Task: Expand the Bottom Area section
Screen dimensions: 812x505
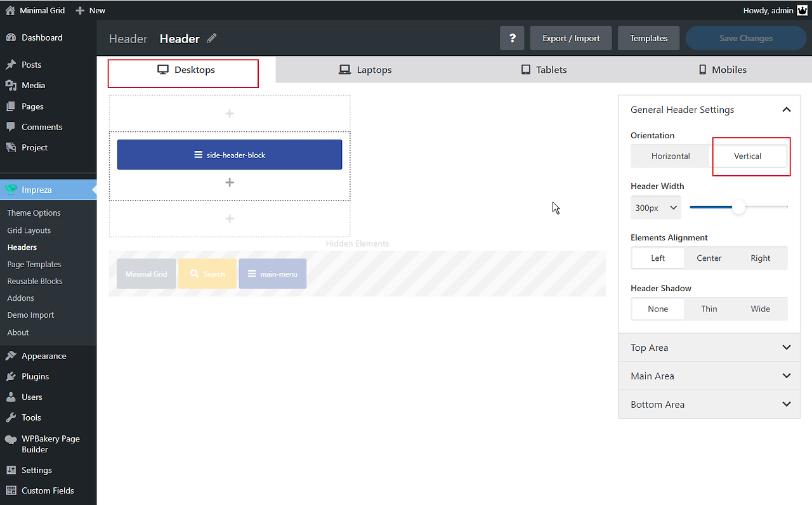Action: tap(709, 404)
